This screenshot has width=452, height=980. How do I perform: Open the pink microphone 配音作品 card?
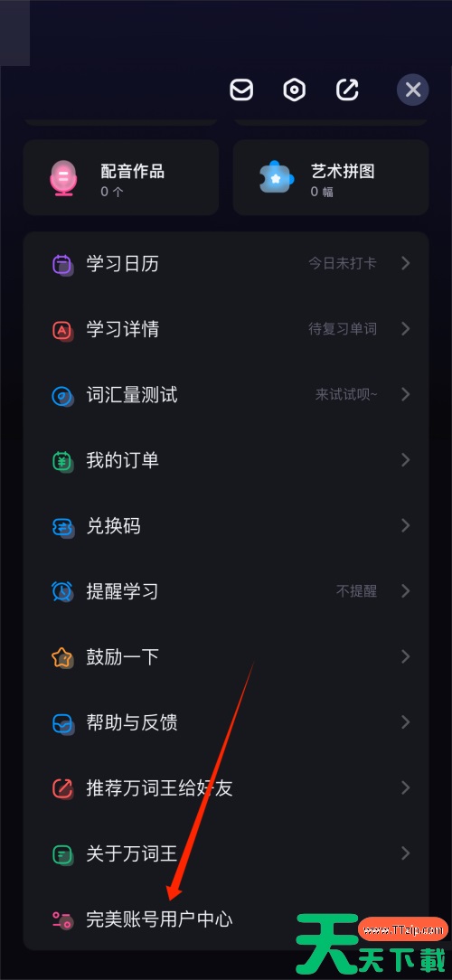[120, 177]
